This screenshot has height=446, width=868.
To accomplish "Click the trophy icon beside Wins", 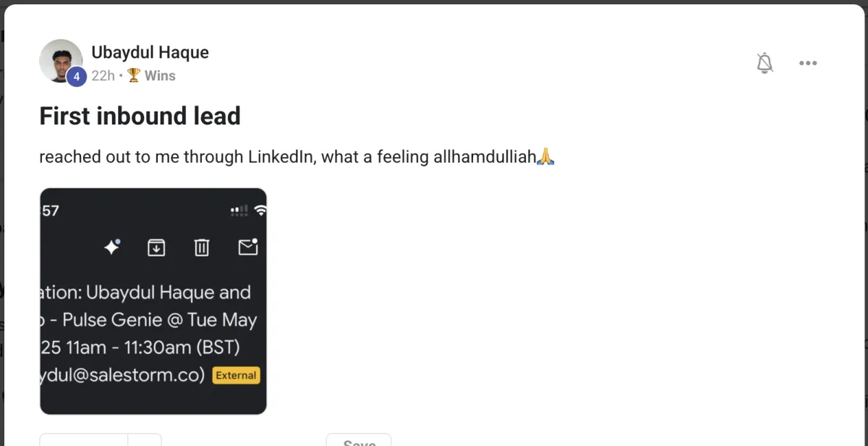I will [134, 75].
